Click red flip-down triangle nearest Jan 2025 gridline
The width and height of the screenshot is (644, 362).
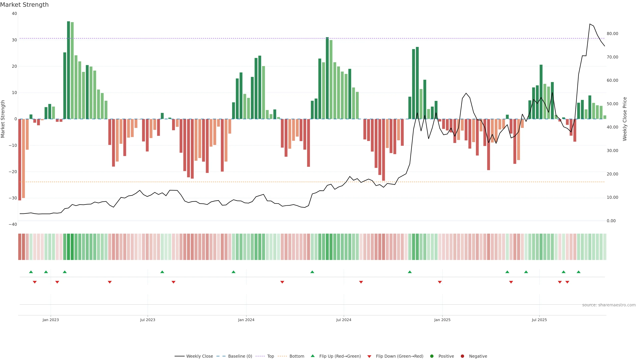[x=440, y=282]
